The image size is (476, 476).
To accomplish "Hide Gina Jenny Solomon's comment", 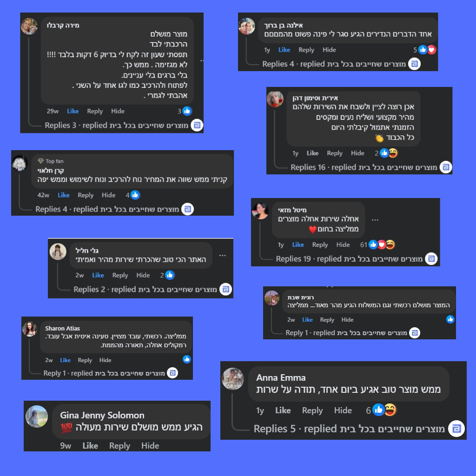I will (x=150, y=445).
